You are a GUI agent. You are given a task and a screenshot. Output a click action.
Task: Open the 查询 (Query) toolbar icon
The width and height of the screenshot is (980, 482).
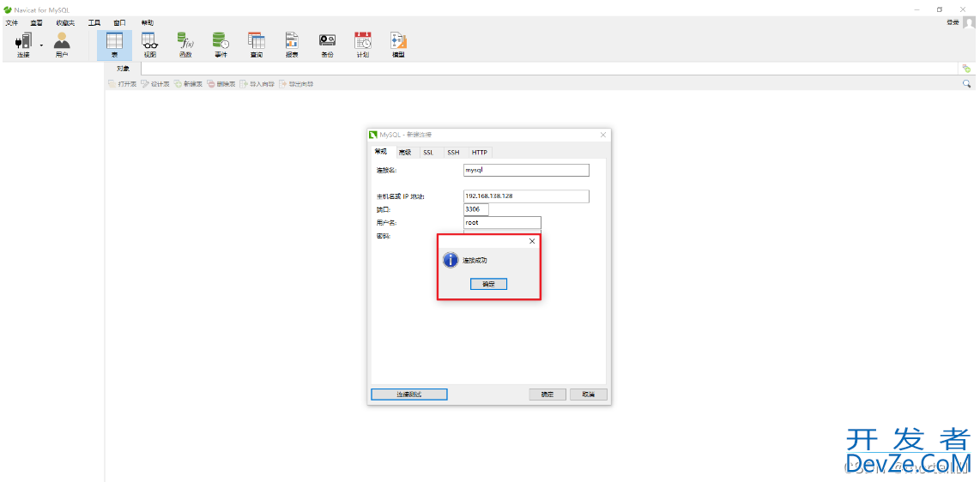(257, 45)
